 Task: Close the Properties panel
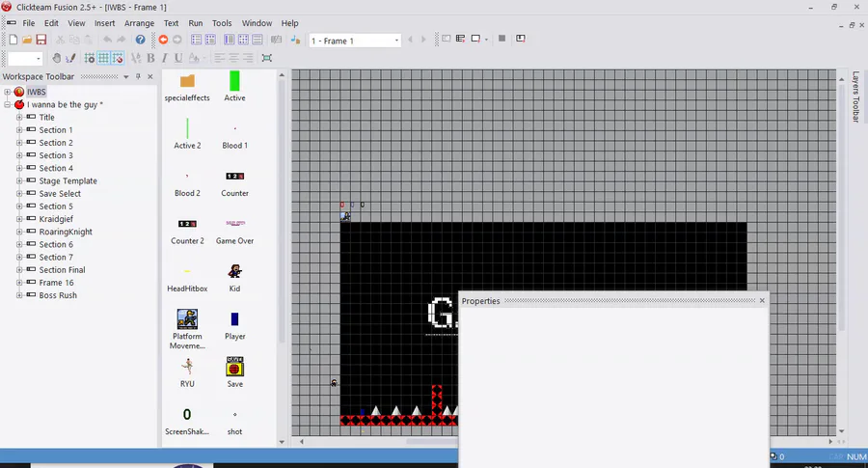(762, 301)
